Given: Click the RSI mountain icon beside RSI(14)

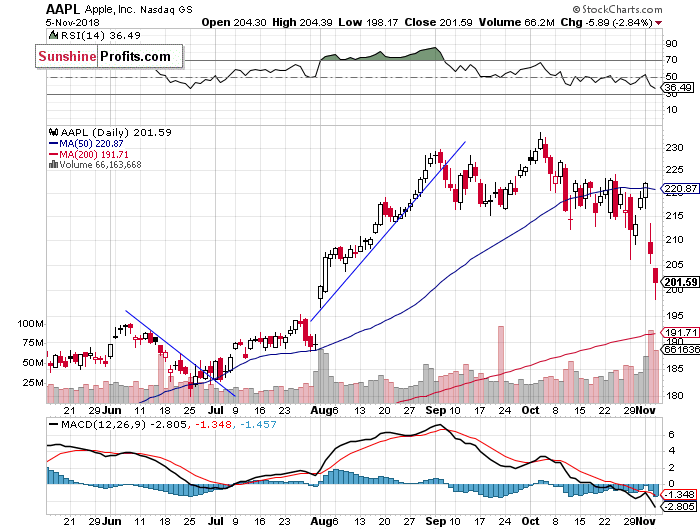Looking at the screenshot, I should point(53,35).
